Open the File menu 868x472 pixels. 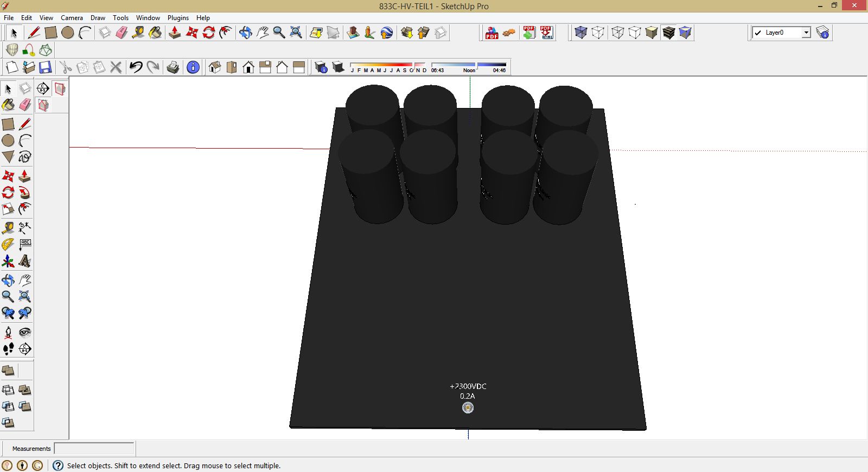tap(9, 18)
